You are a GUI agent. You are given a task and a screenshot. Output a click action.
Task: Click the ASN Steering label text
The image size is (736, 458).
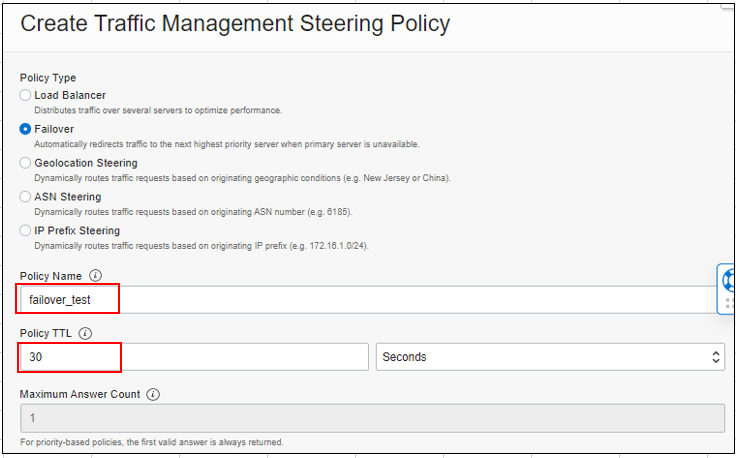pos(68,197)
